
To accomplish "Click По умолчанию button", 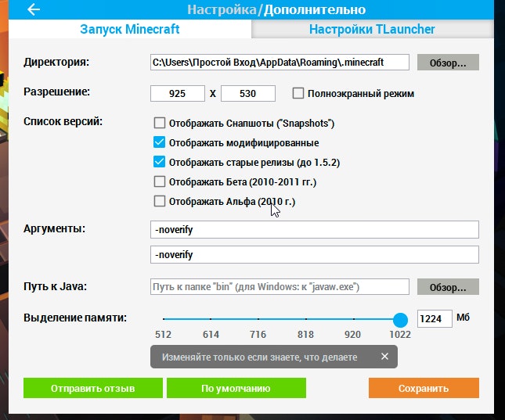I will [236, 388].
